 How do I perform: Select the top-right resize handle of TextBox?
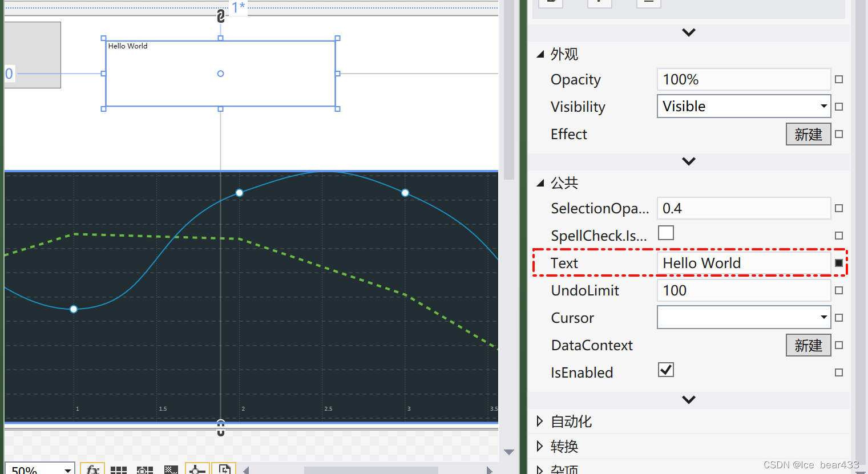point(338,38)
